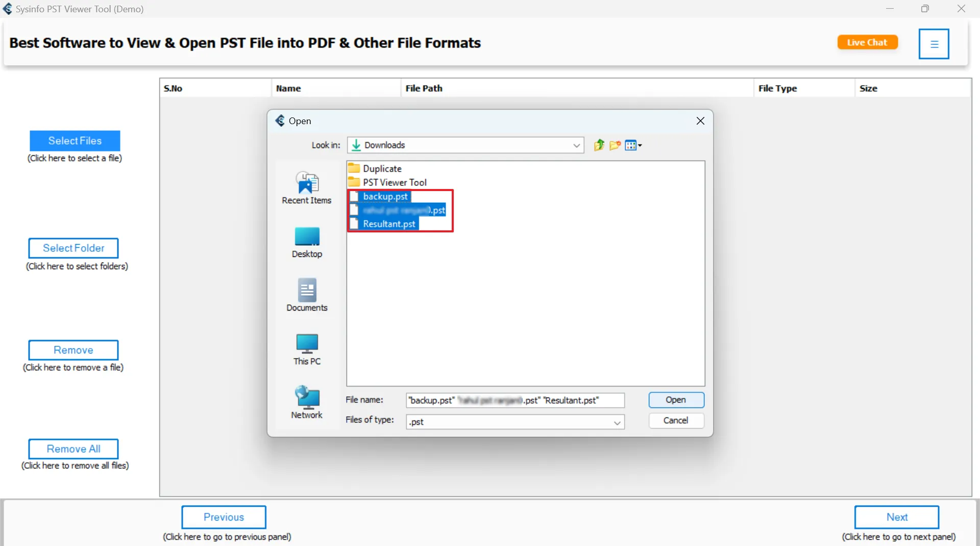Viewport: 980px width, 546px height.
Task: Click the Sysinfo app logo in the title bar
Action: point(8,9)
